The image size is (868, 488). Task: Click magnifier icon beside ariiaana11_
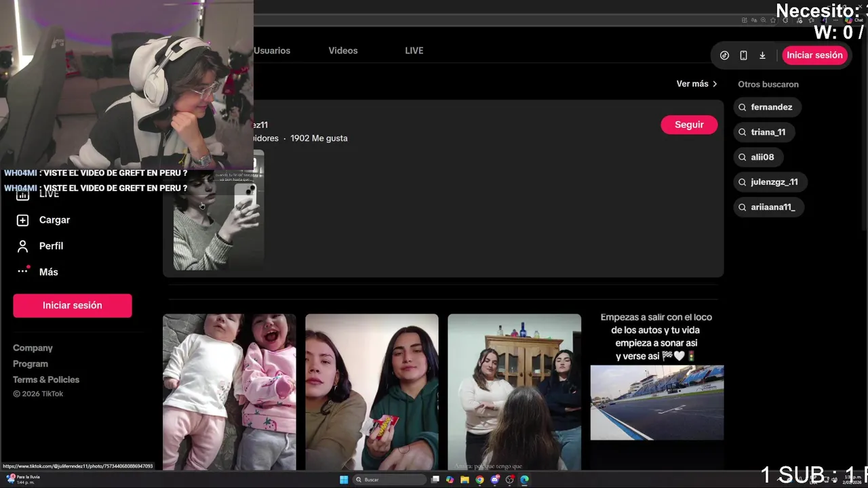click(743, 207)
